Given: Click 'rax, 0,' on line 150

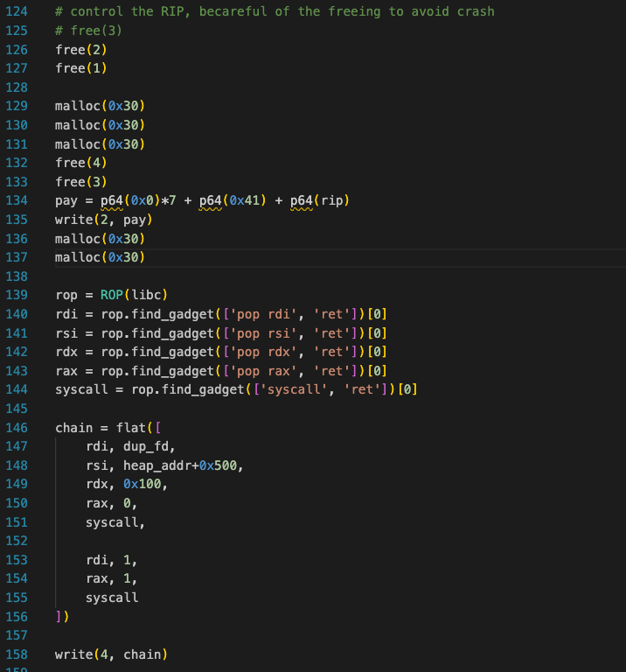Looking at the screenshot, I should tap(111, 503).
